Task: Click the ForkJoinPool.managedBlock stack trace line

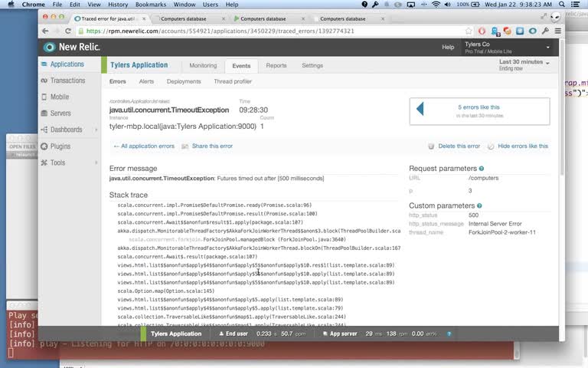Action: point(237,239)
